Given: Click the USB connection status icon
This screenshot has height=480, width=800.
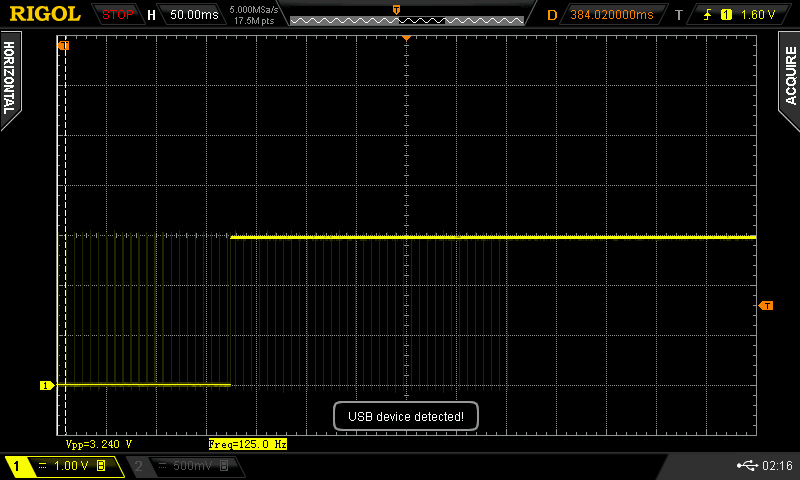Looking at the screenshot, I should tap(747, 465).
